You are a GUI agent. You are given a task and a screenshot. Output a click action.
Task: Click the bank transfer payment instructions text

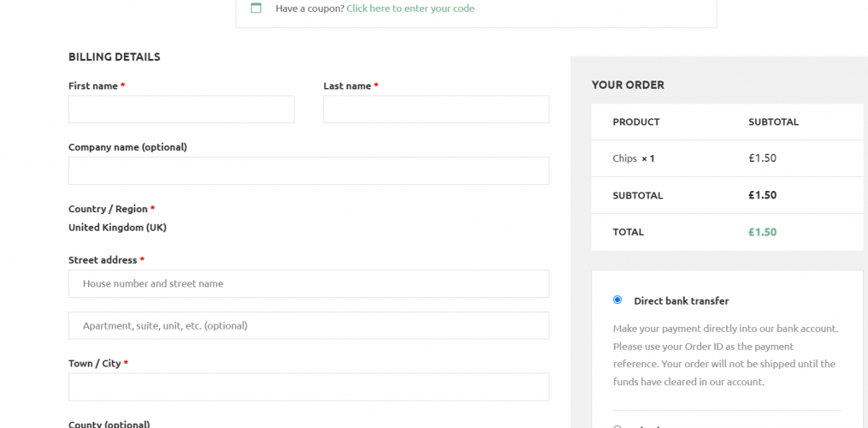point(725,355)
